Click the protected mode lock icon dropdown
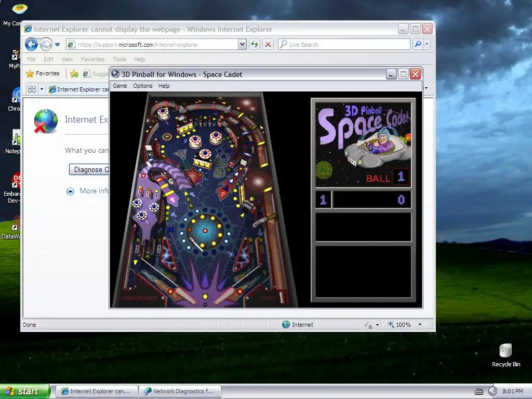Screen dimensions: 532x399 pos(371,325)
